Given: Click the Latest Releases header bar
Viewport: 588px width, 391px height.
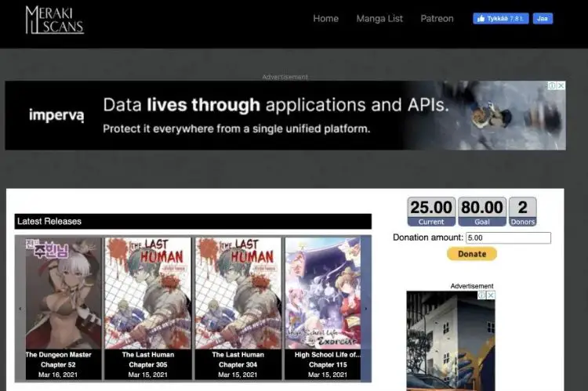Looking at the screenshot, I should click(193, 221).
